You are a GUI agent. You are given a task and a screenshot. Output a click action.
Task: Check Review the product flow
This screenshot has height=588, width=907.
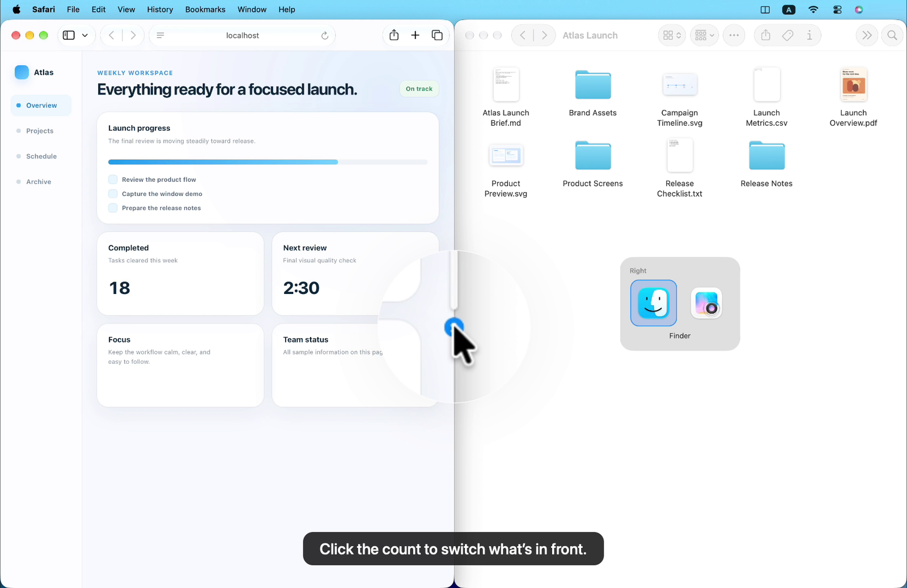[113, 180]
